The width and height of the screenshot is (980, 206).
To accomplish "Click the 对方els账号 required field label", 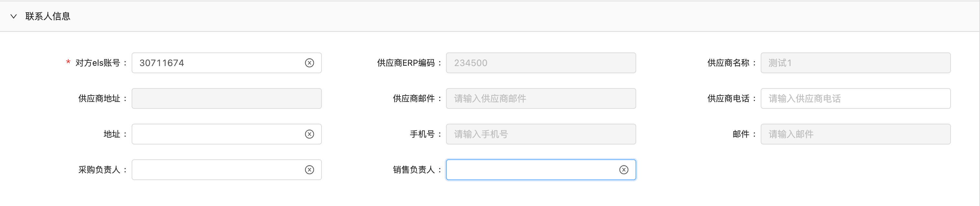I will click(98, 63).
